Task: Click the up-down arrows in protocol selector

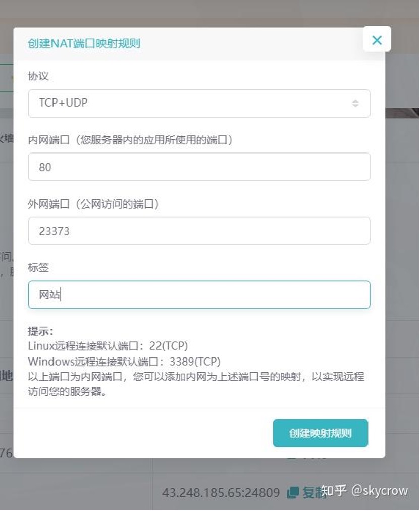Action: tap(355, 104)
